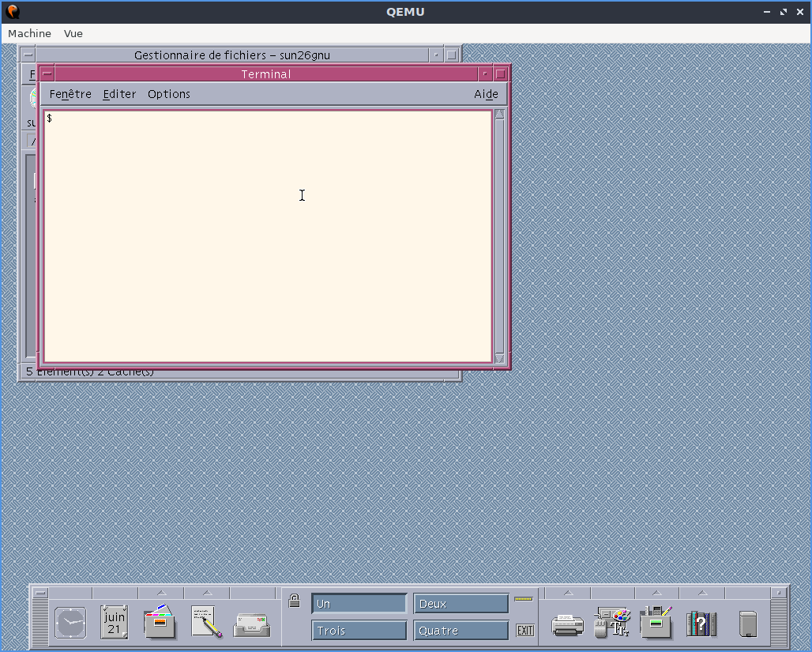Click the trash can icon
The width and height of the screenshot is (812, 652).
click(748, 624)
